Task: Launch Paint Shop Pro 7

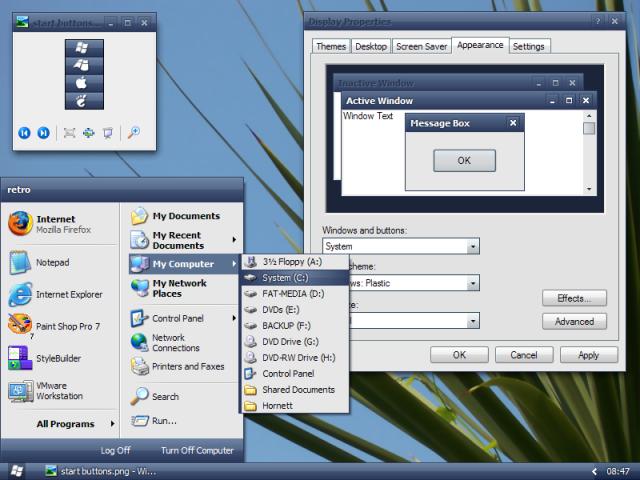Action: 60,326
